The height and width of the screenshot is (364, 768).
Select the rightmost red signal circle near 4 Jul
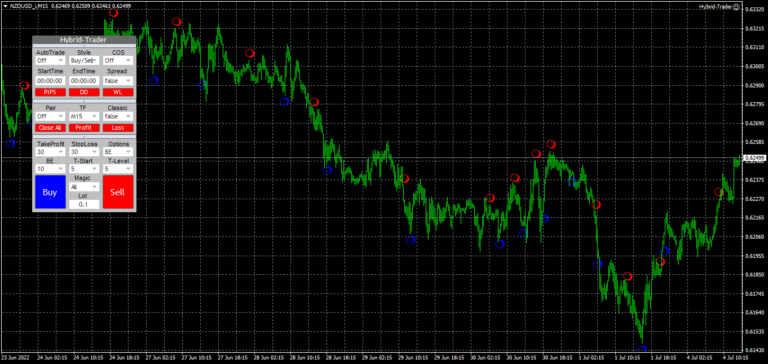719,192
